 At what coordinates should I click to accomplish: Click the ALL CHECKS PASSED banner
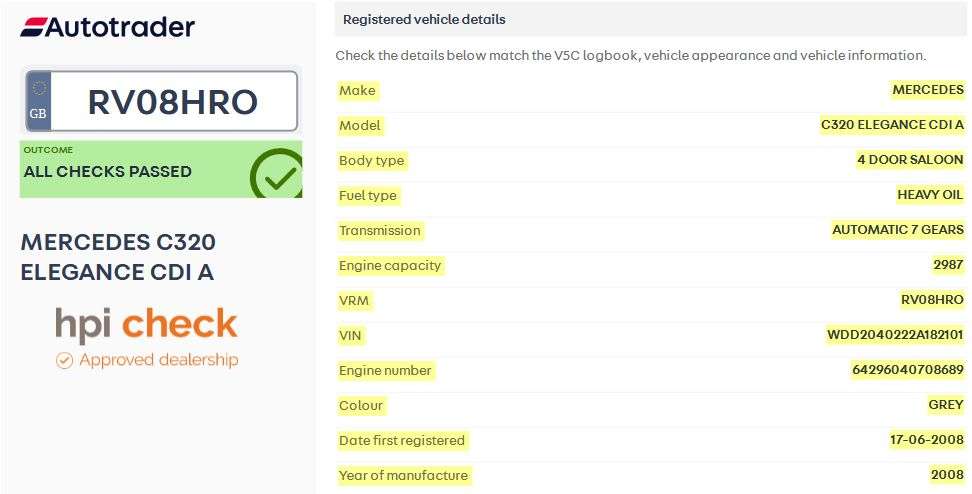161,169
